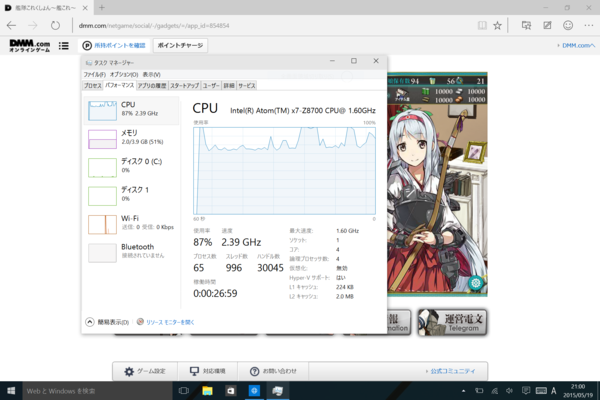Viewport: 600px width, 400px height.
Task: Select CPU in performance sidebar
Action: (131, 110)
